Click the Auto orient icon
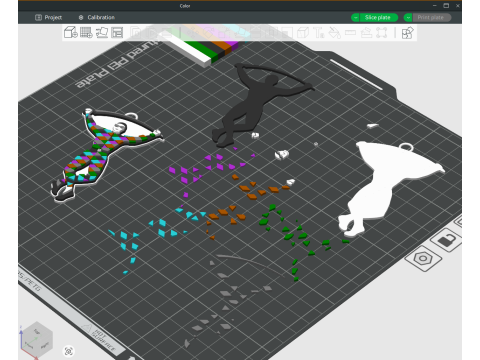 pyautogui.click(x=102, y=32)
